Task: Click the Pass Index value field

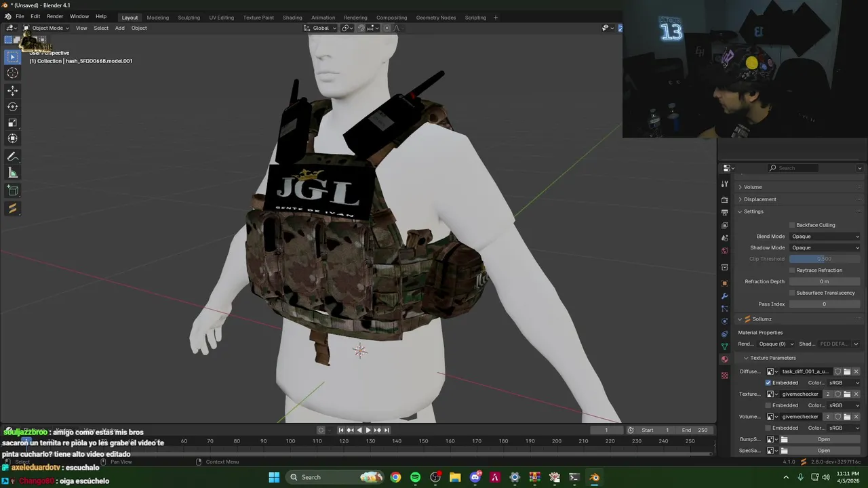Action: tap(825, 304)
